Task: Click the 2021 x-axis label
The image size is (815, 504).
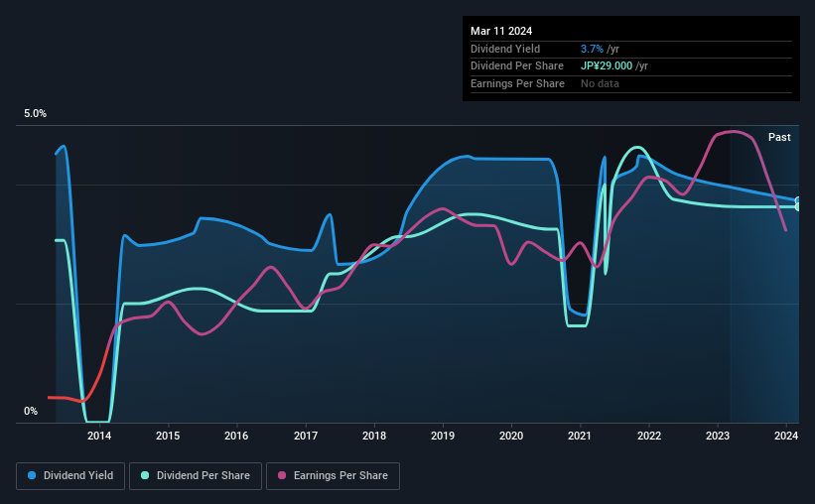Action: pyautogui.click(x=580, y=436)
